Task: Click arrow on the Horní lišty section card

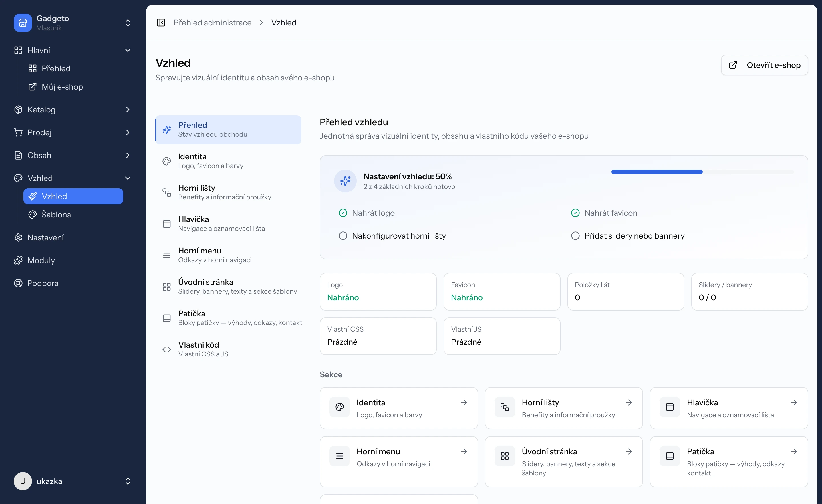Action: pyautogui.click(x=629, y=403)
